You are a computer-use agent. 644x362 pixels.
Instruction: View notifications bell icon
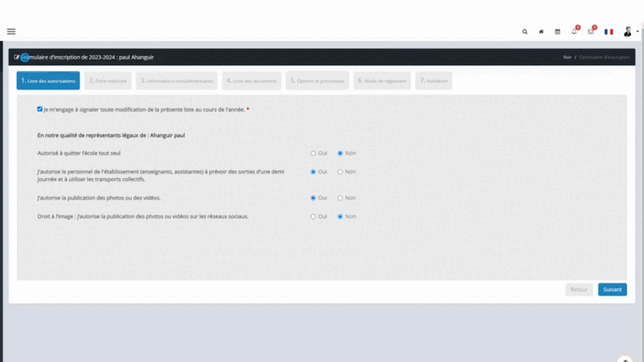tap(574, 32)
